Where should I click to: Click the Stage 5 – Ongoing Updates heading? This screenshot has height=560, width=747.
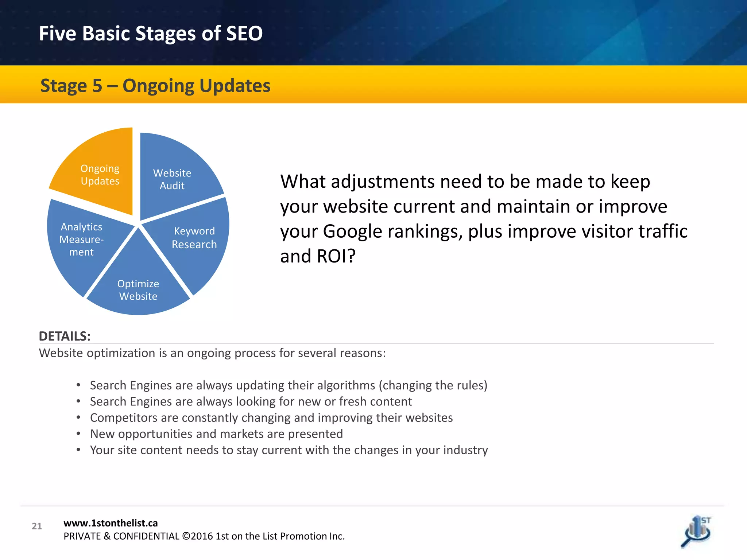[155, 86]
